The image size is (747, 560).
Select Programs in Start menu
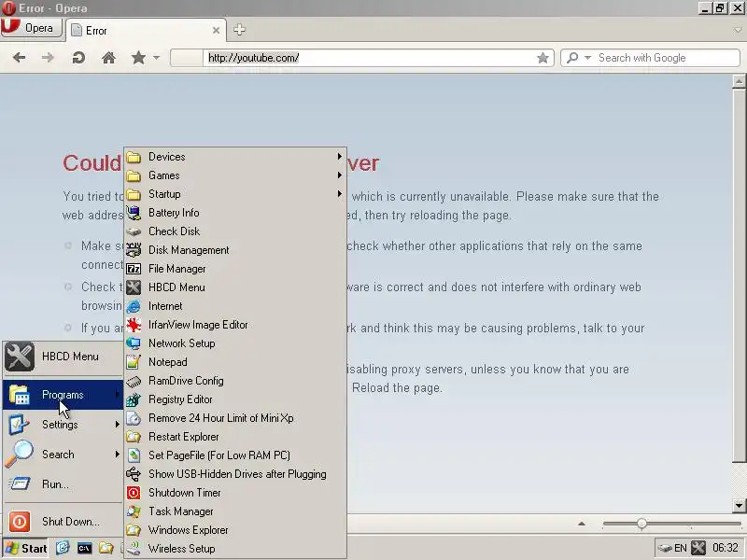pyautogui.click(x=63, y=395)
